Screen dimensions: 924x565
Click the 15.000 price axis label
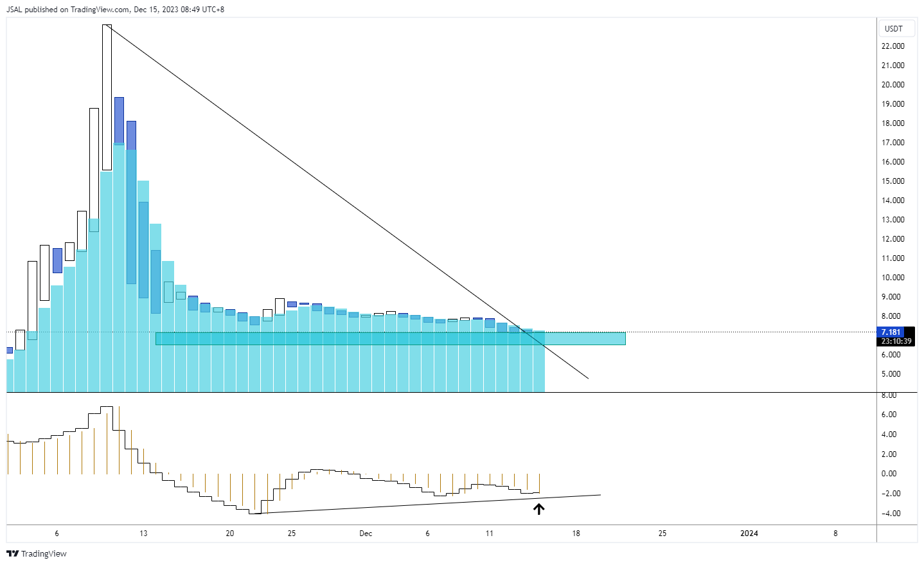pyautogui.click(x=893, y=181)
